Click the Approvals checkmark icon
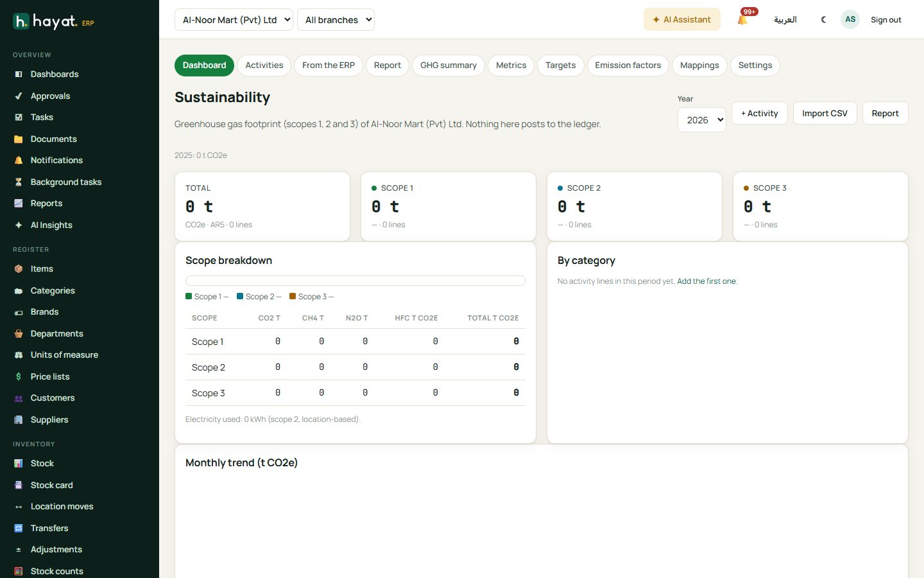This screenshot has width=924, height=578. point(19,96)
